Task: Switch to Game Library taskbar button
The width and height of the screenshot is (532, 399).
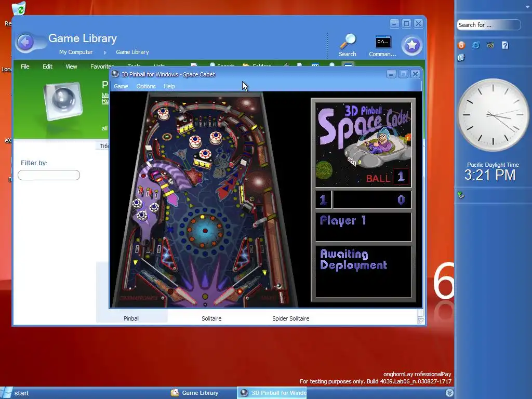Action: pos(195,393)
